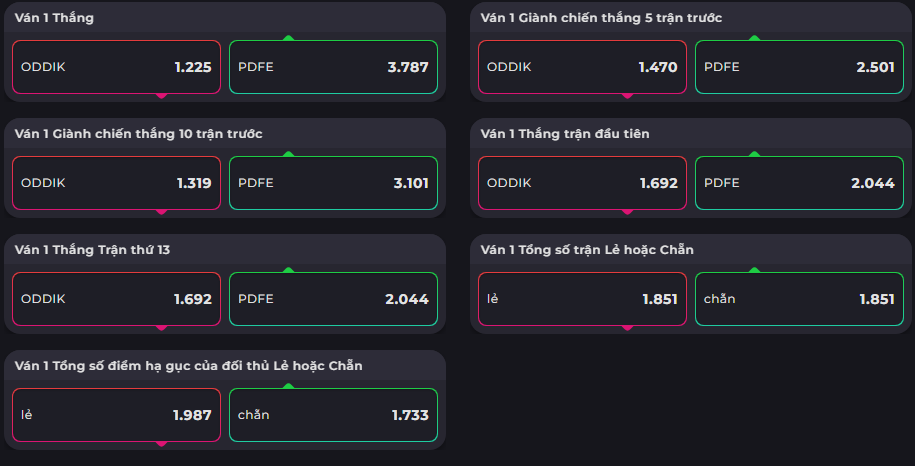Pick ODDIK 1.470 for 5 trận trước
The height and width of the screenshot is (466, 915).
pyautogui.click(x=582, y=67)
